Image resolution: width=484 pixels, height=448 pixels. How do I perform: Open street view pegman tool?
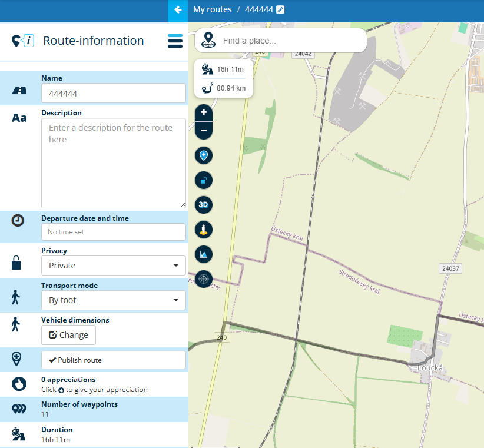tap(204, 230)
